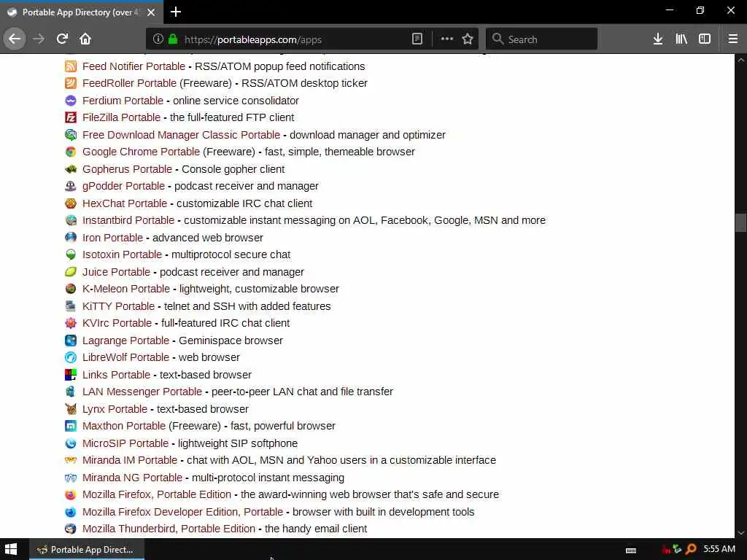
Task: Open the Firefox hamburger menu
Action: click(732, 39)
